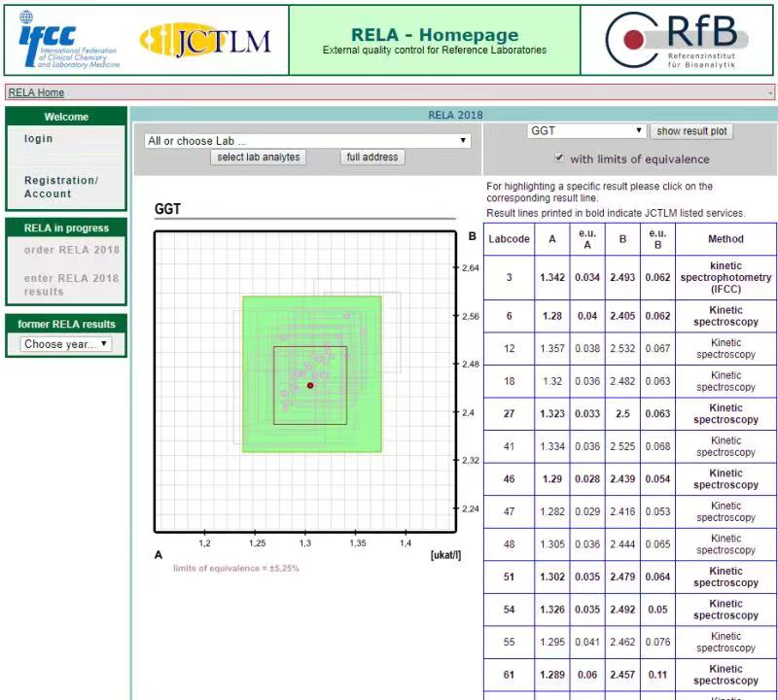Click the JCTLM logo

(205, 40)
